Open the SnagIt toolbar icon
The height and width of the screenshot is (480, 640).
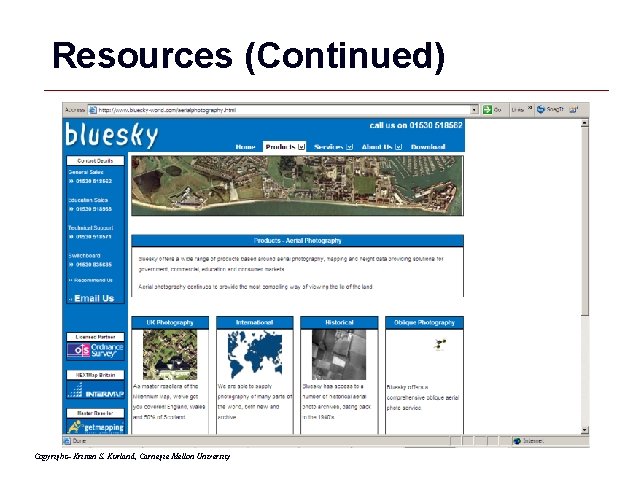(541, 109)
